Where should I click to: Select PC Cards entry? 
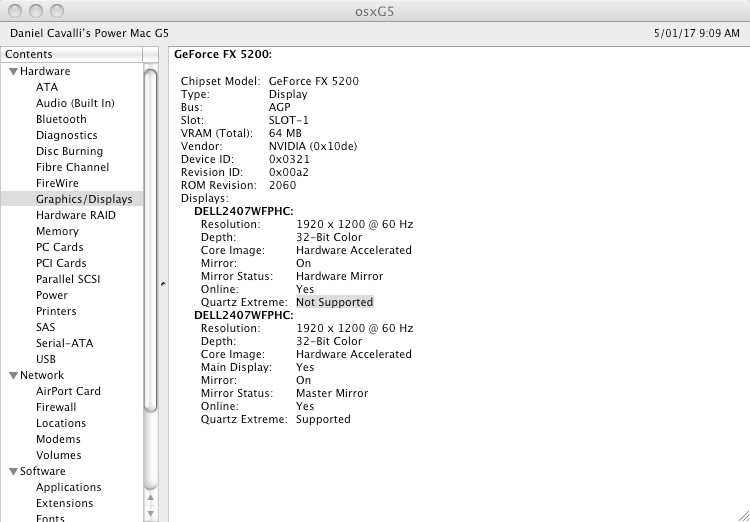click(59, 247)
